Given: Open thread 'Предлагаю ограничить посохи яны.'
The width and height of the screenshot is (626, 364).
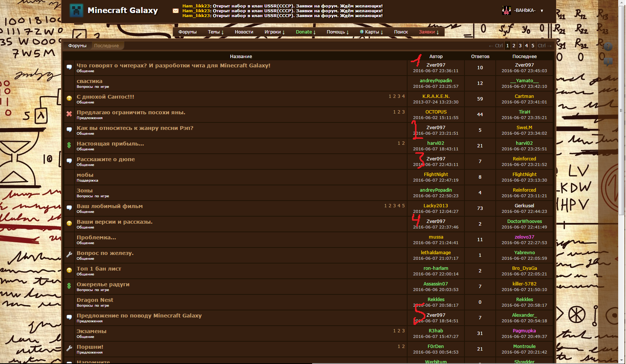Looking at the screenshot, I should click(131, 112).
